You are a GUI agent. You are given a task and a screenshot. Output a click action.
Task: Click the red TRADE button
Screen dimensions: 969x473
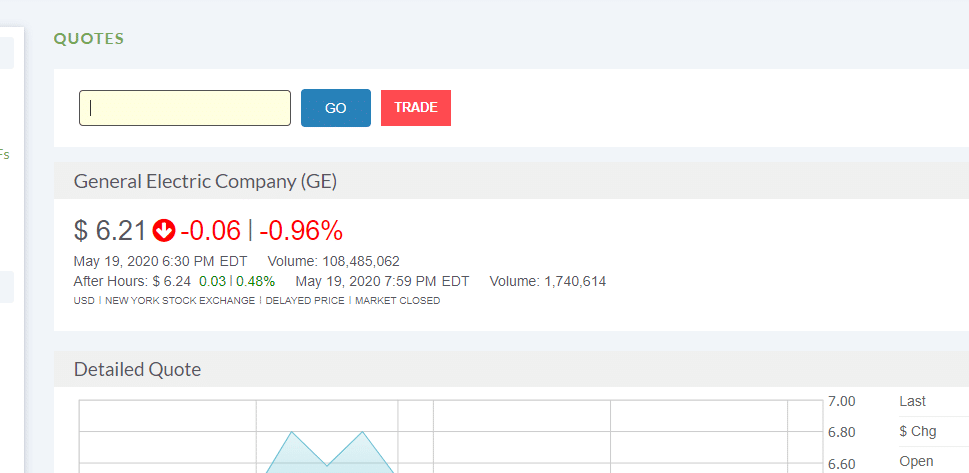coord(416,108)
